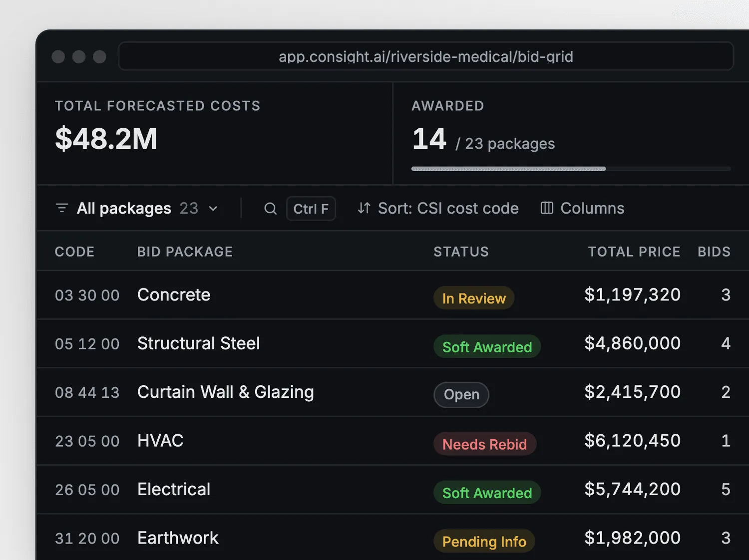Open the Curtain Wall & Glazing package
Viewport: 749px width, 560px height.
226,392
